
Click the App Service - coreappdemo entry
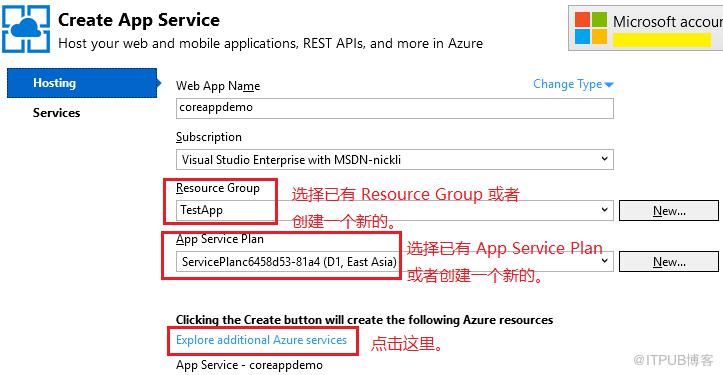point(249,365)
